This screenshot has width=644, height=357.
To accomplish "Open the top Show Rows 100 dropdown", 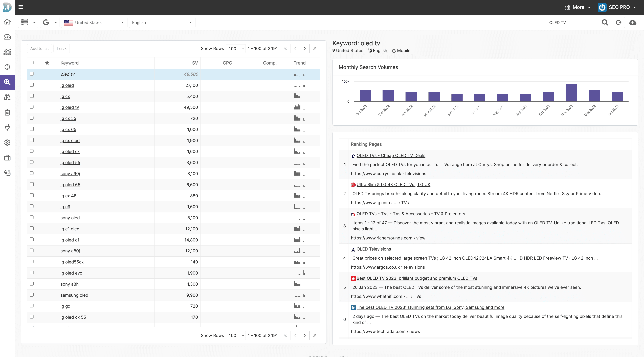I will (x=236, y=49).
